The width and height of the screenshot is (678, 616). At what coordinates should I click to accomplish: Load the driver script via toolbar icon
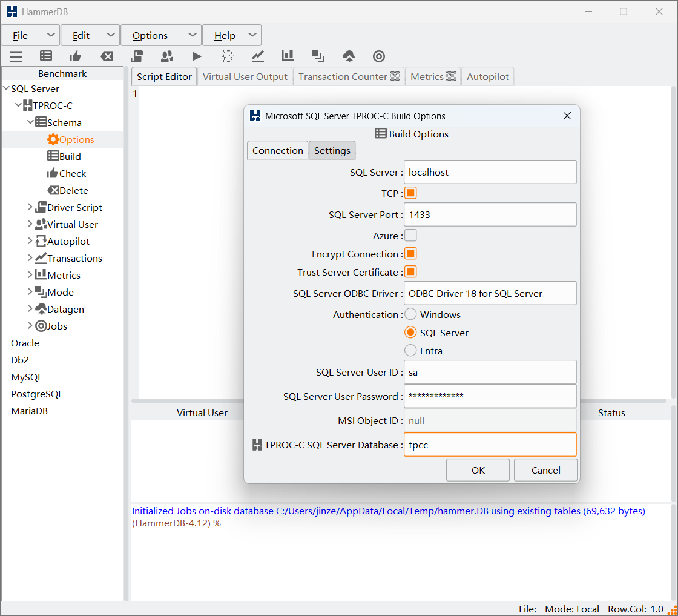tap(137, 56)
